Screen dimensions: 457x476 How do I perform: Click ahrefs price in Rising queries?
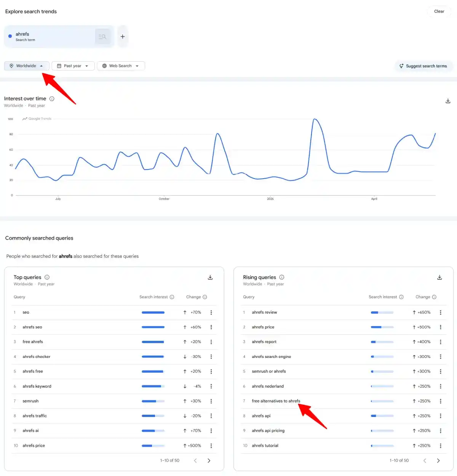coord(263,327)
